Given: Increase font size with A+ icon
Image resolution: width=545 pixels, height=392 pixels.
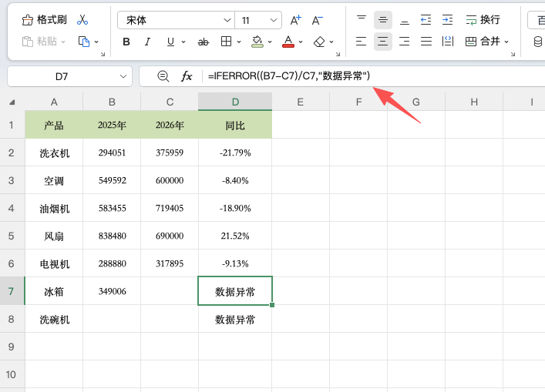Looking at the screenshot, I should 296,20.
